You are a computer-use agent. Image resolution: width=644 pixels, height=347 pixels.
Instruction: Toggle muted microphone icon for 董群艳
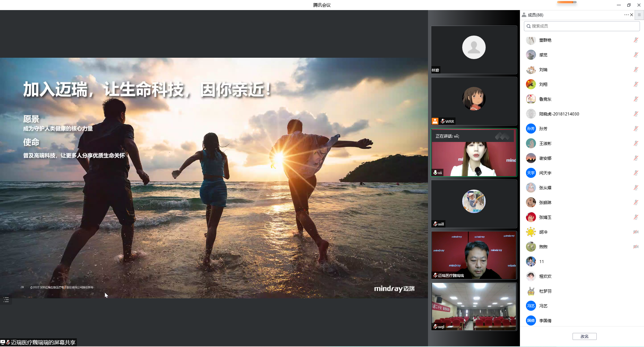636,40
